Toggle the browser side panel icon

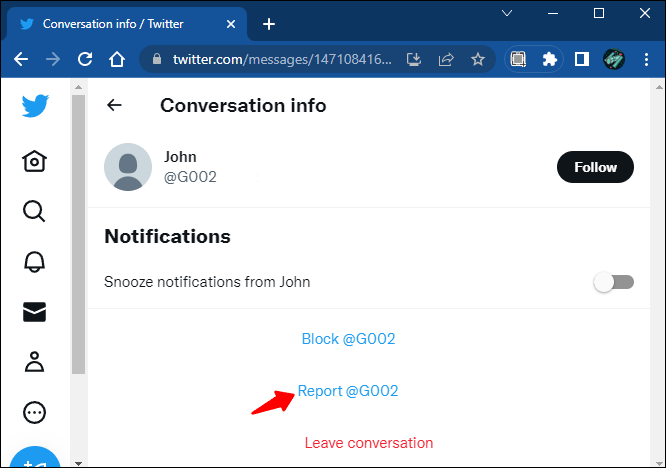coord(581,59)
